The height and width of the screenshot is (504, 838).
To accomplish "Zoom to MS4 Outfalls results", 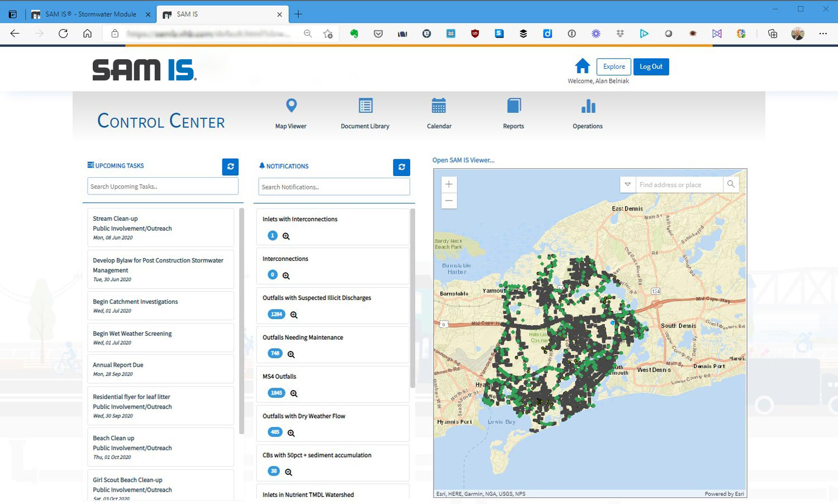I will pyautogui.click(x=294, y=393).
